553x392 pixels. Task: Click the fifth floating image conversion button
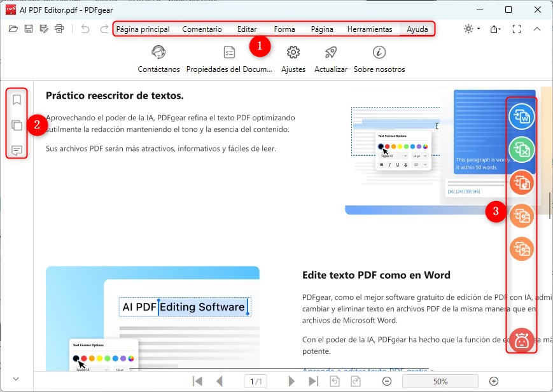click(522, 249)
